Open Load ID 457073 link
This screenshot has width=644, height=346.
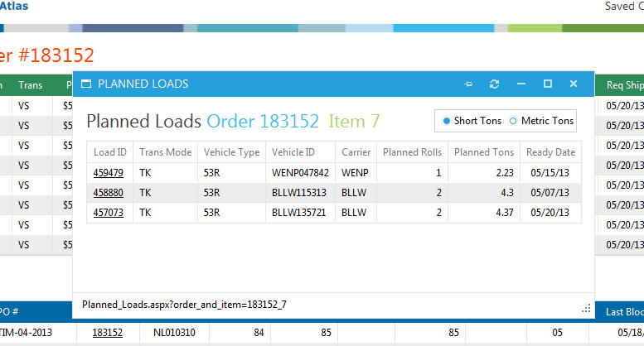[108, 213]
